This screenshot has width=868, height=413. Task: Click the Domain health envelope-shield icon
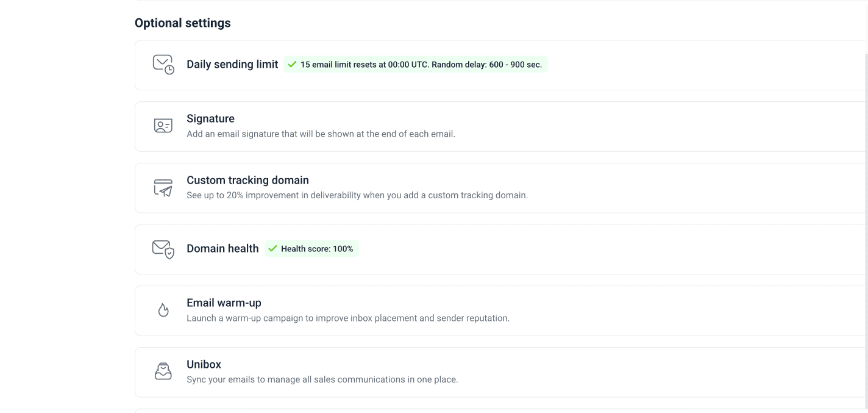(163, 249)
